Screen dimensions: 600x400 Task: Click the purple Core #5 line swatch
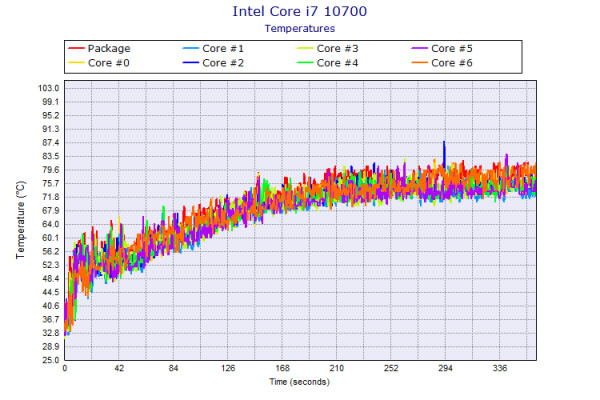click(x=419, y=49)
